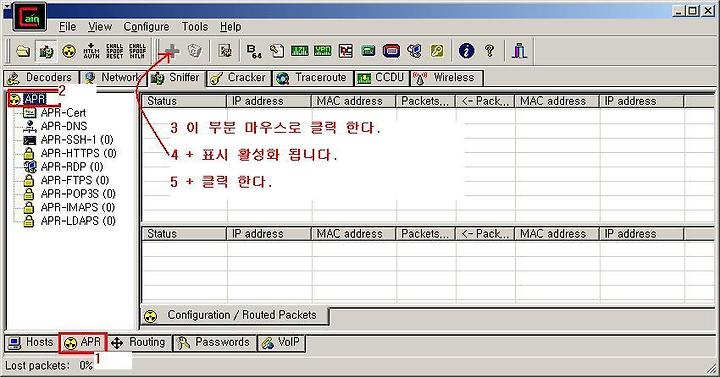Viewport: 720px width, 377px height.
Task: Switch to the Traceroute tab
Action: coord(313,78)
